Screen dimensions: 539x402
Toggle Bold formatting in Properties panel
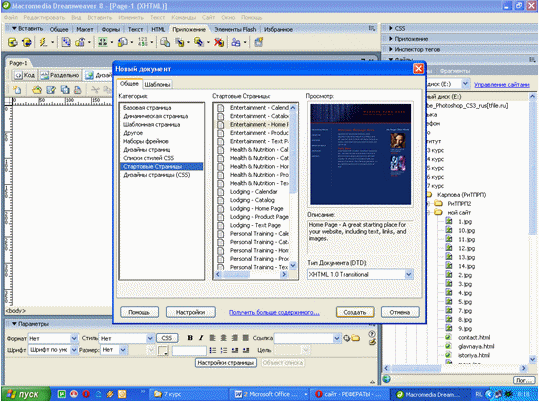tap(190, 338)
